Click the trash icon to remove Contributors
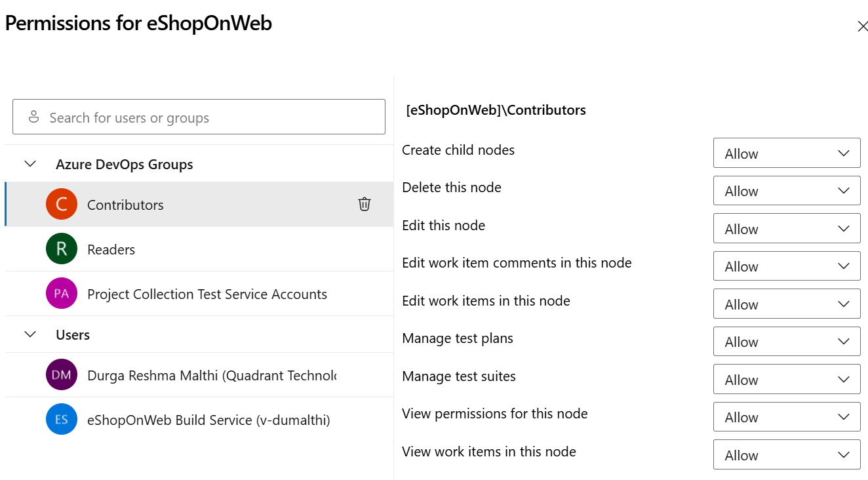The height and width of the screenshot is (480, 868). click(365, 204)
